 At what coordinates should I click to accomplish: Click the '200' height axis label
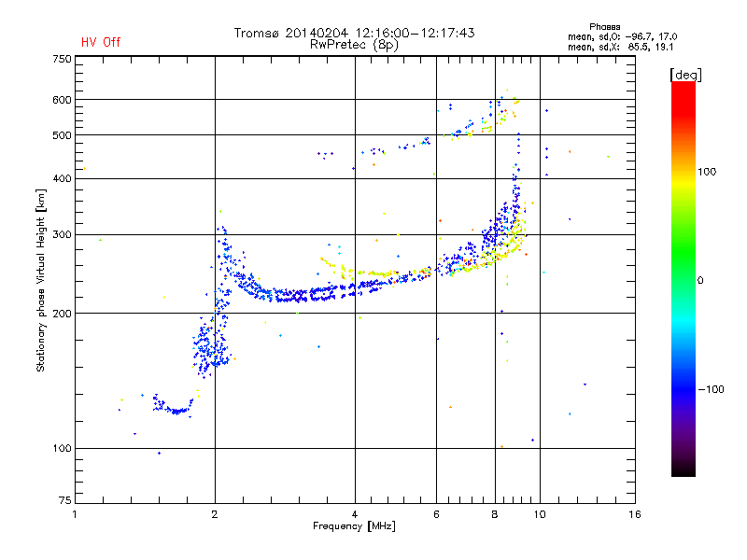tap(62, 314)
